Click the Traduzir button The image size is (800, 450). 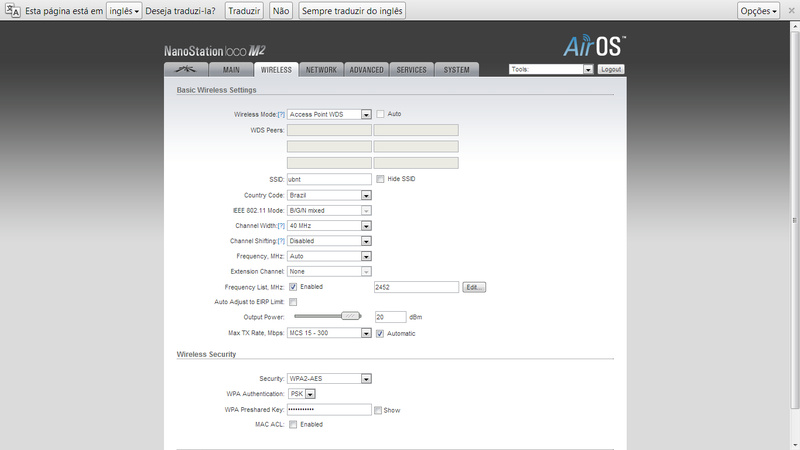coord(244,11)
